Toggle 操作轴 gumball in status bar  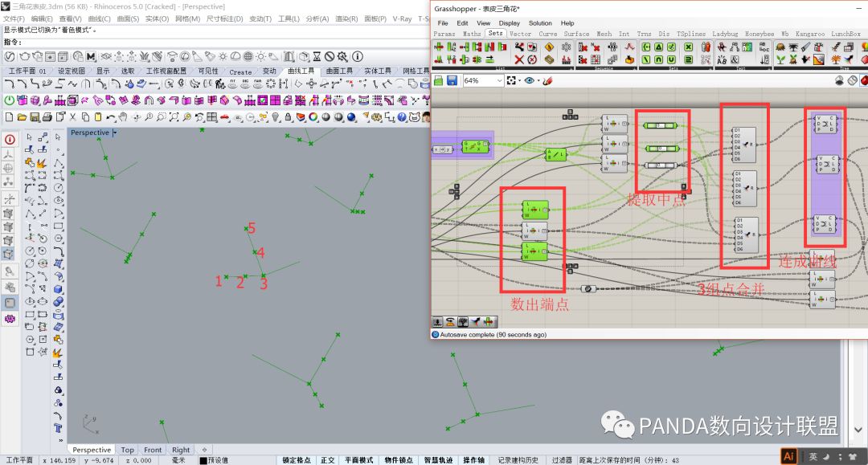point(474,460)
